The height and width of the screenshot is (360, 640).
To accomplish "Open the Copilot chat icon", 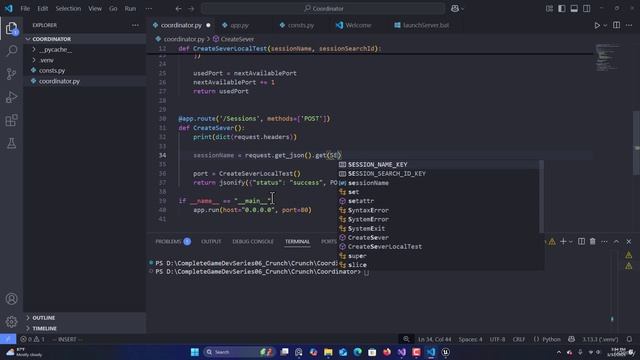I will 455,9.
